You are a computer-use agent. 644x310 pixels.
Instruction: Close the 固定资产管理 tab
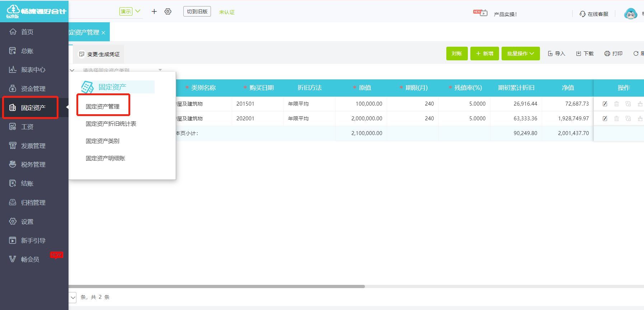pyautogui.click(x=103, y=33)
